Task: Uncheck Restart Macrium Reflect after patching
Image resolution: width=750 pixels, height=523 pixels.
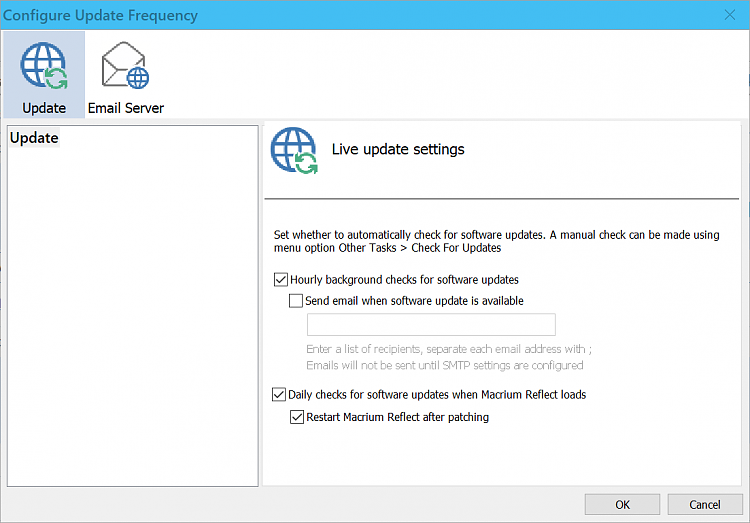Action: point(297,417)
